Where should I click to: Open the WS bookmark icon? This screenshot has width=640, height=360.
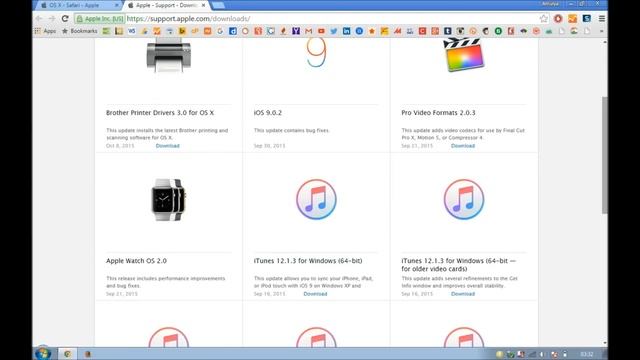(x=131, y=31)
